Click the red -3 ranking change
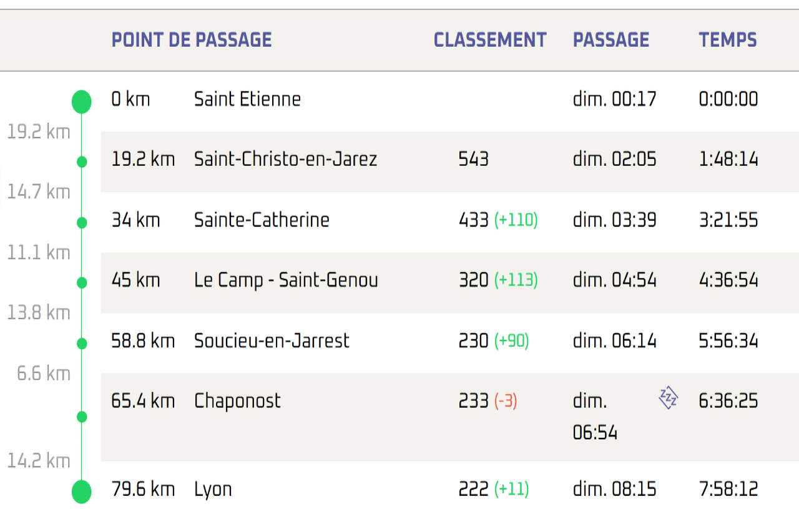The width and height of the screenshot is (799, 532). [506, 401]
